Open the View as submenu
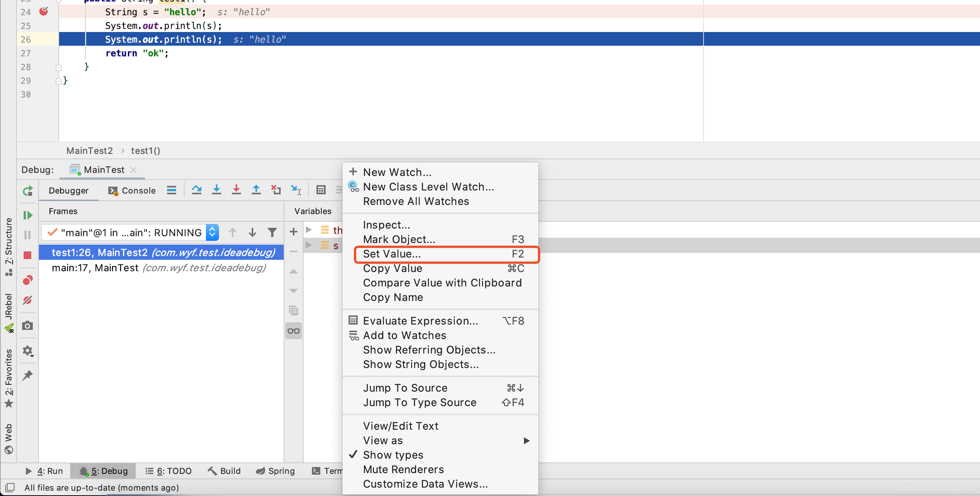The image size is (980, 496). point(383,440)
